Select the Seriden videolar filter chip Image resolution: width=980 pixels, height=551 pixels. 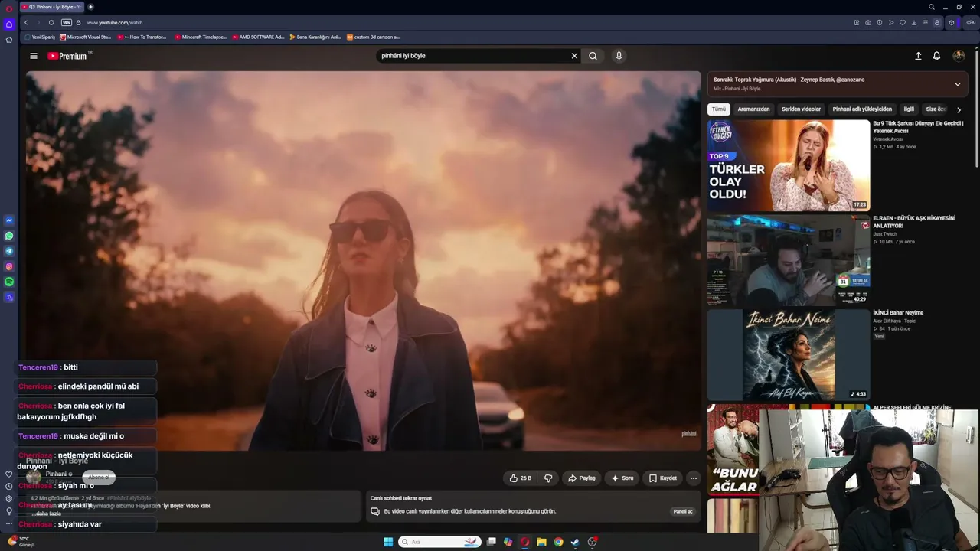pos(801,109)
